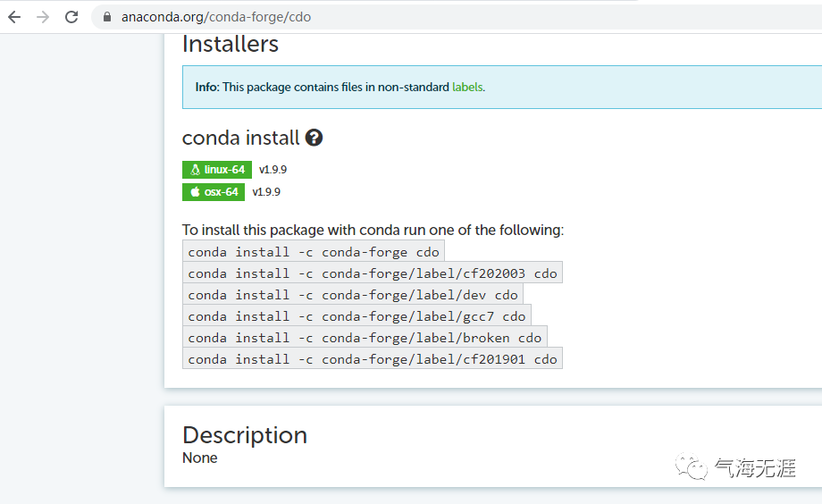Click the WeChat logo watermark icon

[689, 467]
